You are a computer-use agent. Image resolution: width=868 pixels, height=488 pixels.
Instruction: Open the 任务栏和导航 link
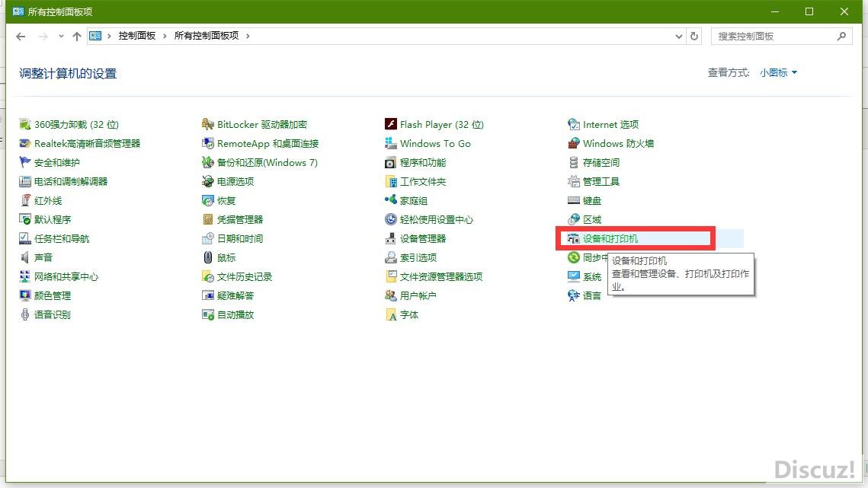[62, 238]
